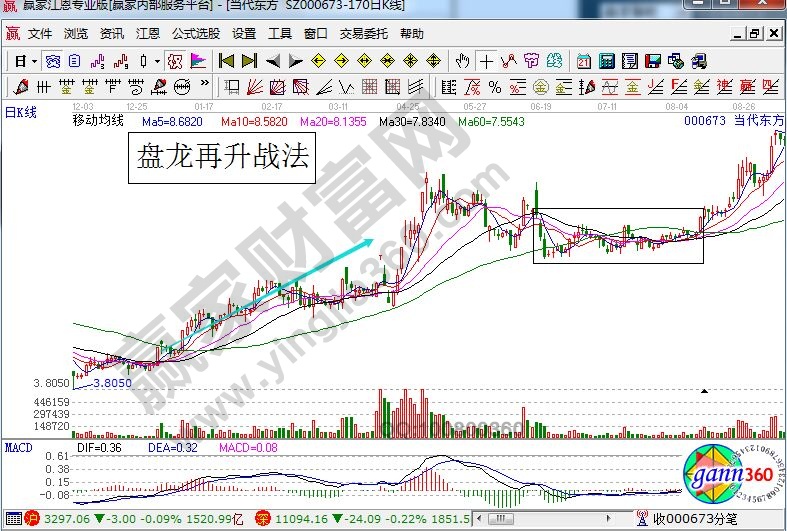The image size is (787, 531).
Task: Jump to last bar using the green end arrow
Action: [249, 60]
